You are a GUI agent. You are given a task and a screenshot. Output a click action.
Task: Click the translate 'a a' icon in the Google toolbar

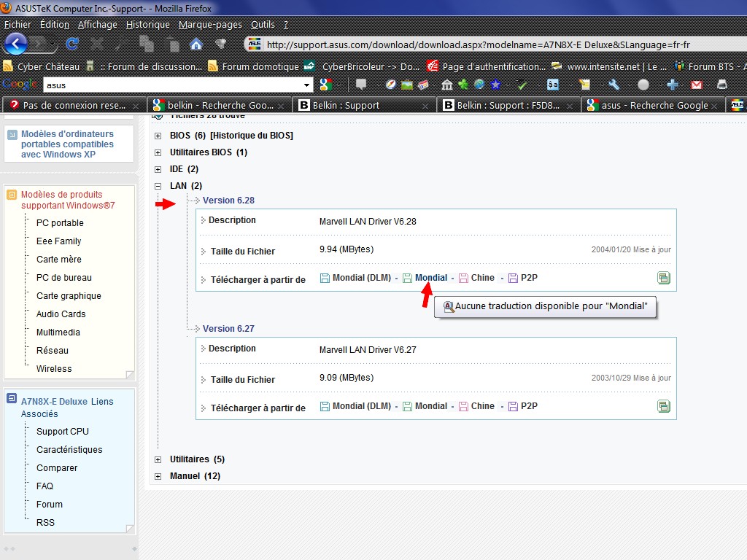[553, 85]
